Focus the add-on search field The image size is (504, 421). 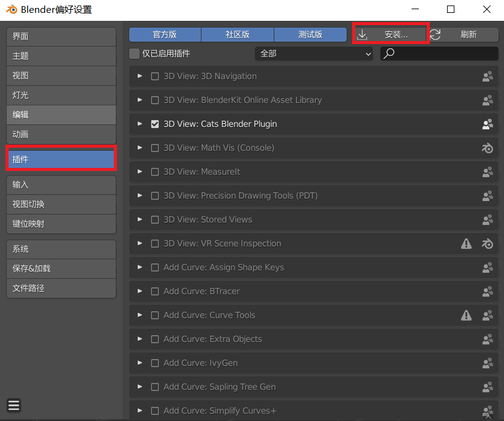click(439, 53)
